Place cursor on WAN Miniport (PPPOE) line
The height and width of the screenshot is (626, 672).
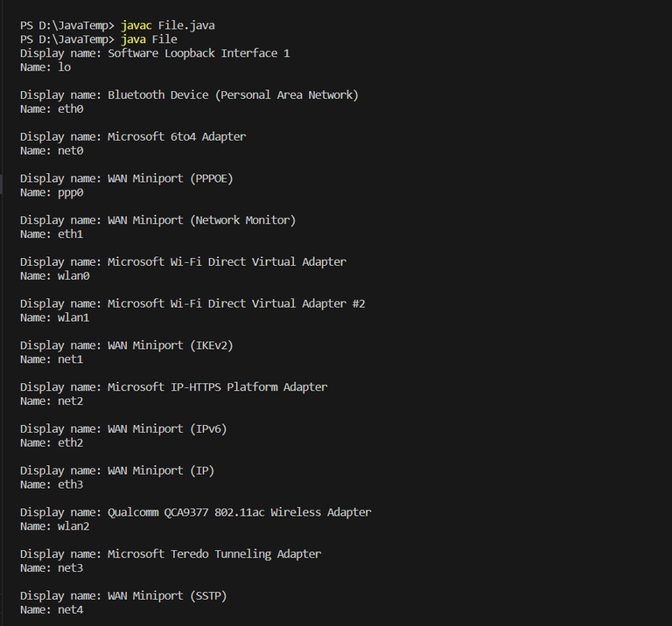tap(127, 178)
